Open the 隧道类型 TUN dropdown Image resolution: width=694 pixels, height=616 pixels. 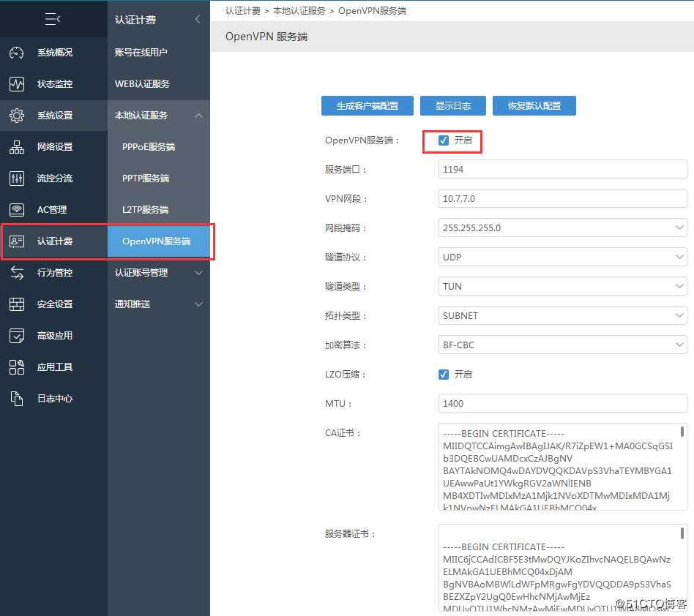(x=562, y=286)
